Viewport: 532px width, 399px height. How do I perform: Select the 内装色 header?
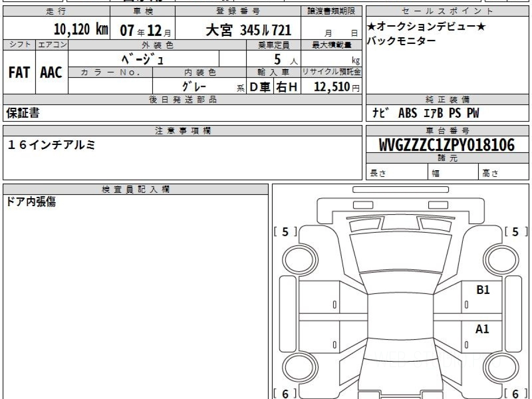coord(199,72)
